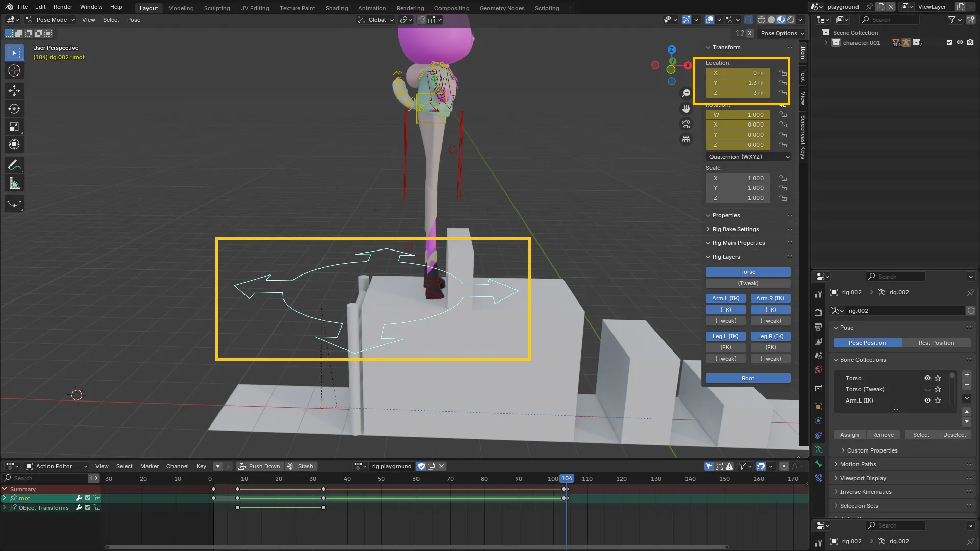Click the Rest Position button
Viewport: 980px width, 551px height.
click(x=936, y=343)
